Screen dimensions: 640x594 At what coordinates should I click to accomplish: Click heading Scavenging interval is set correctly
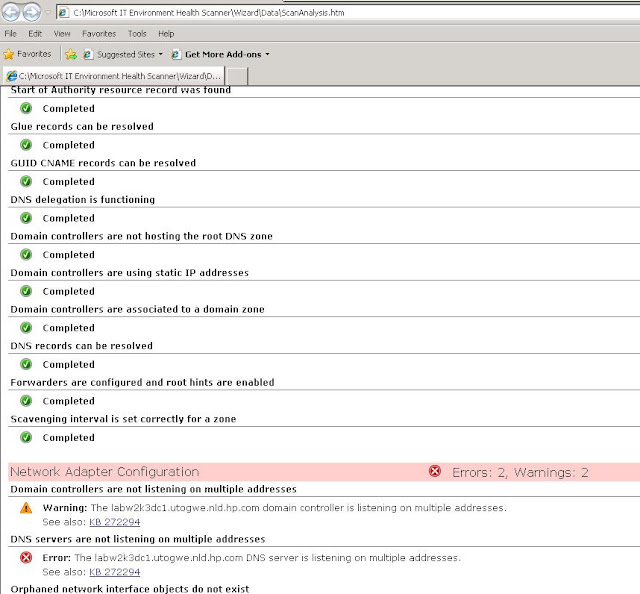[123, 419]
